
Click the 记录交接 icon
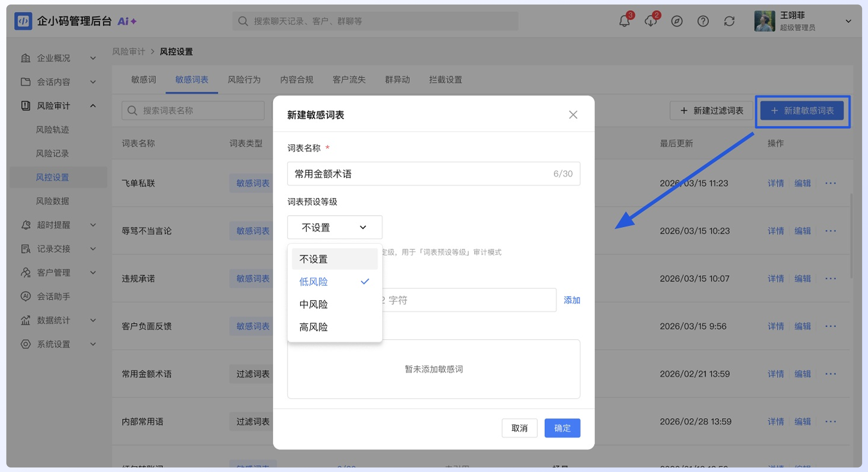pyautogui.click(x=26, y=249)
